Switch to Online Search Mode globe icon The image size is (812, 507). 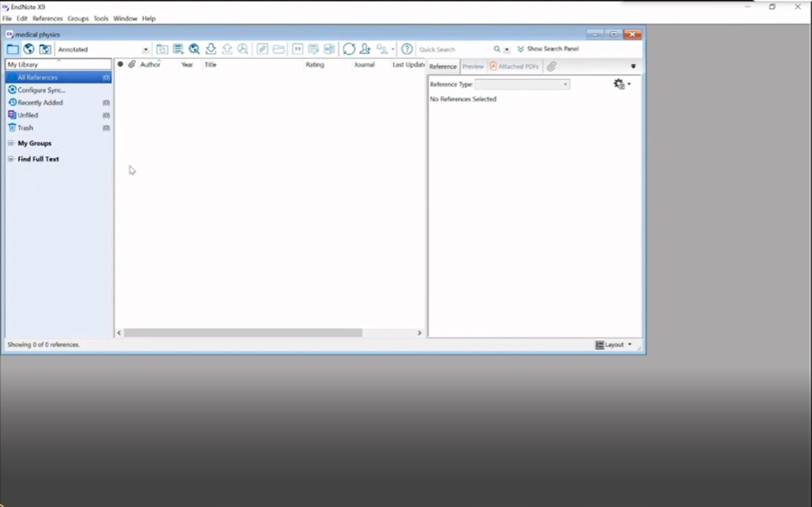click(29, 49)
